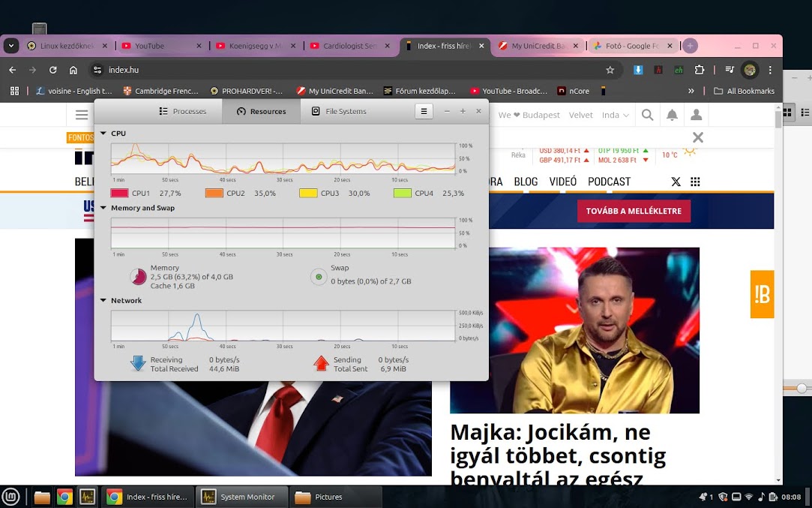Collapse the CPU section
This screenshot has height=508, width=812.
tap(103, 134)
